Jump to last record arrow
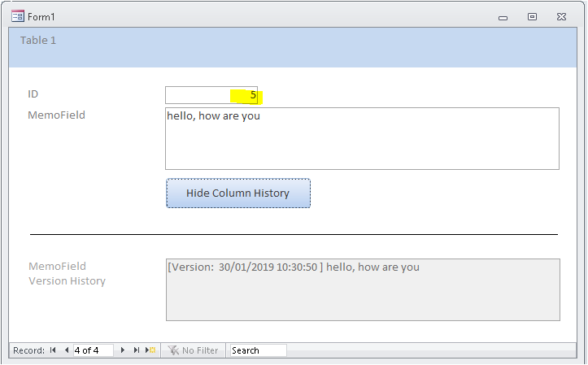Screen dimensions: 588x365 [137, 350]
